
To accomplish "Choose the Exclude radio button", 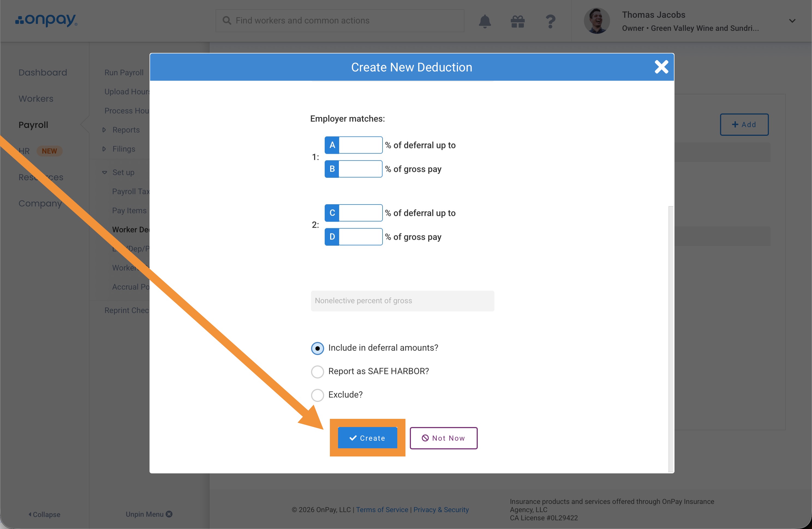I will point(317,395).
